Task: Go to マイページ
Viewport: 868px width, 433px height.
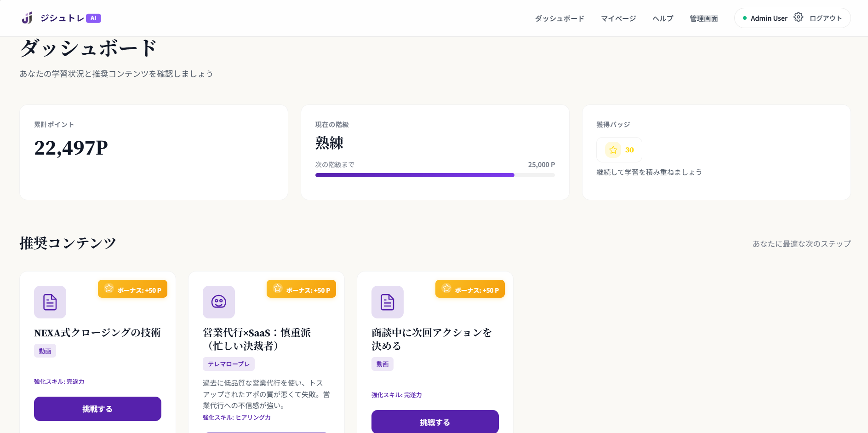Action: (618, 18)
